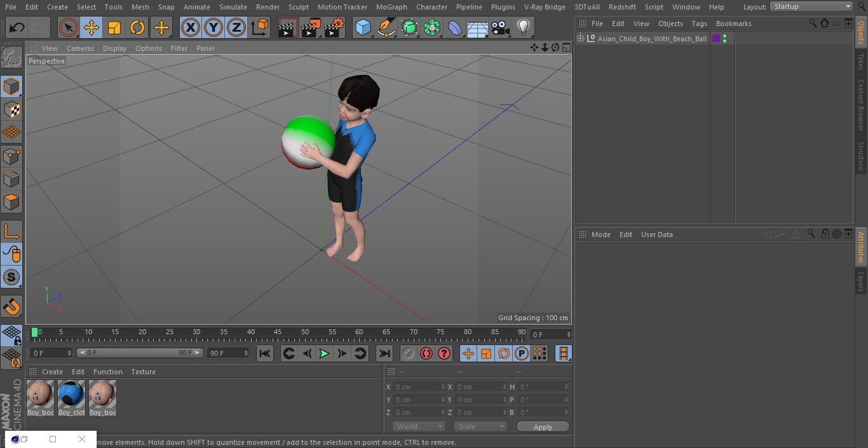Activate the Rotate tool
Screen dimensions: 868x448
point(137,28)
